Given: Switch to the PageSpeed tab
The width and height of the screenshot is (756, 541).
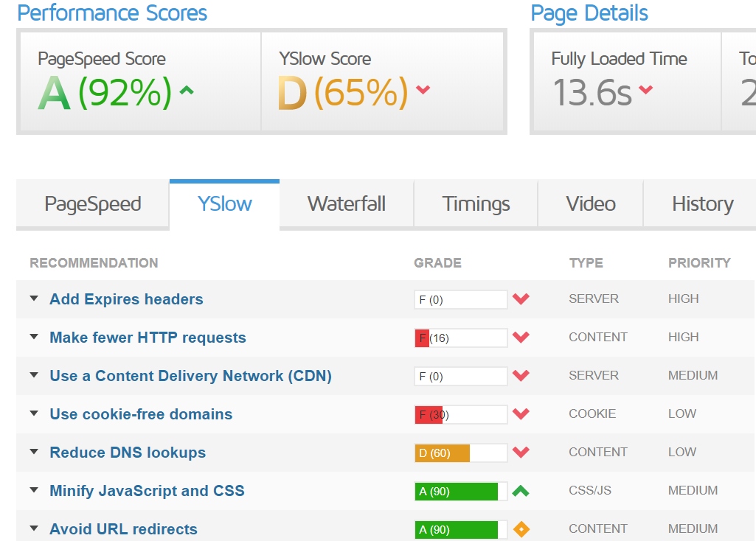Looking at the screenshot, I should point(93,204).
